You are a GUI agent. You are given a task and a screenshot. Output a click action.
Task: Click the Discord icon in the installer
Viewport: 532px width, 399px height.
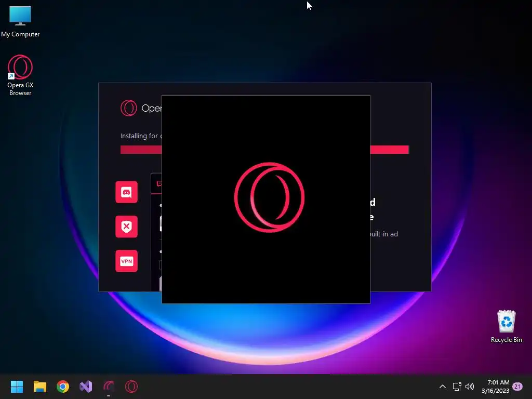tap(127, 192)
